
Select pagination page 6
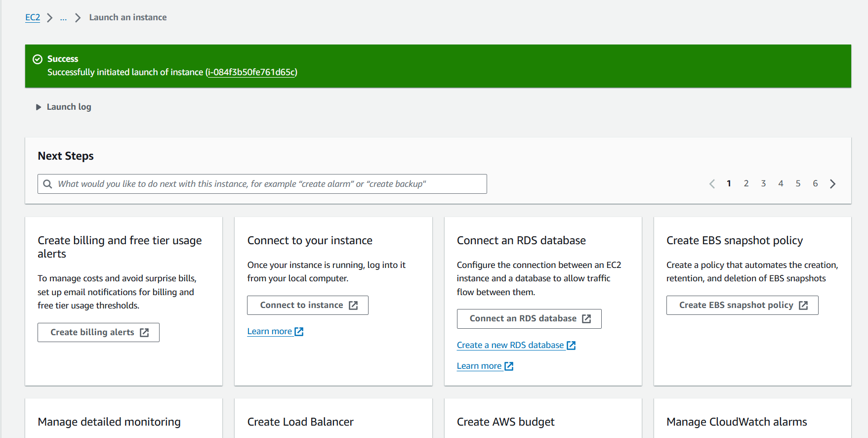(815, 183)
